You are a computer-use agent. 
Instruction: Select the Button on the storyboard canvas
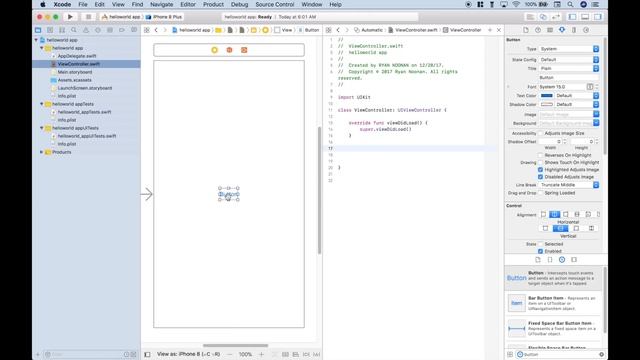(x=229, y=194)
